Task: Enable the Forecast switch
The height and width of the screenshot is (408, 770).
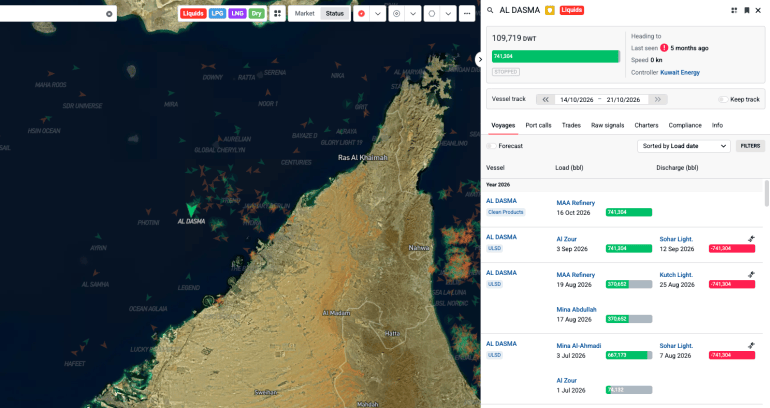Action: coord(491,146)
